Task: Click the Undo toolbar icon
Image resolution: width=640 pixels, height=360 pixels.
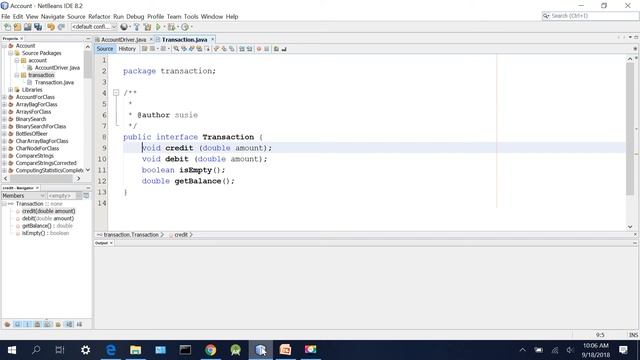Action: pos(51,27)
